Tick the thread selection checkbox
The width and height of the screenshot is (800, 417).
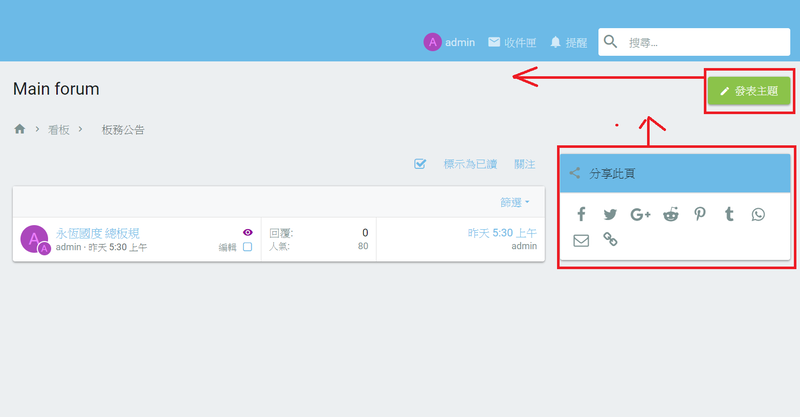tap(247, 247)
